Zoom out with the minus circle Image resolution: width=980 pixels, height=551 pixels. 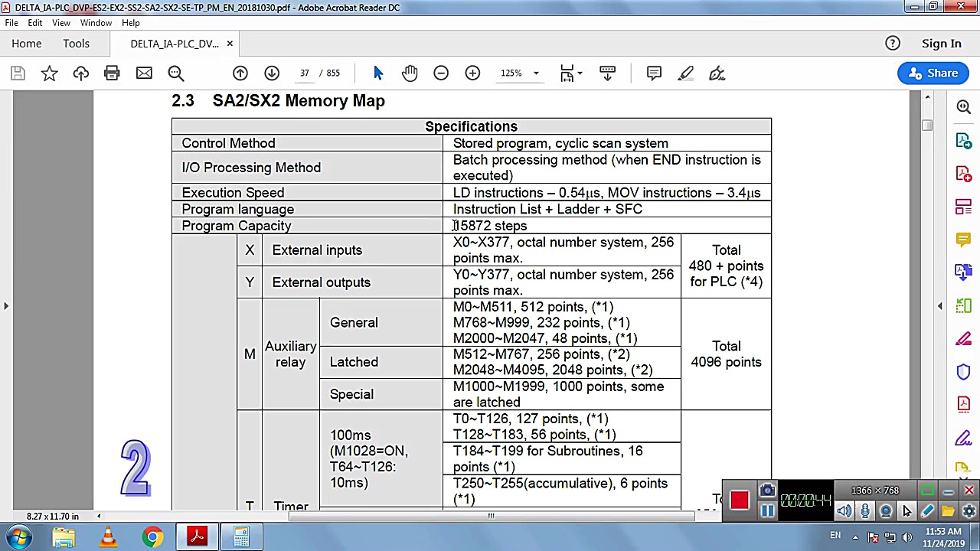(x=441, y=73)
